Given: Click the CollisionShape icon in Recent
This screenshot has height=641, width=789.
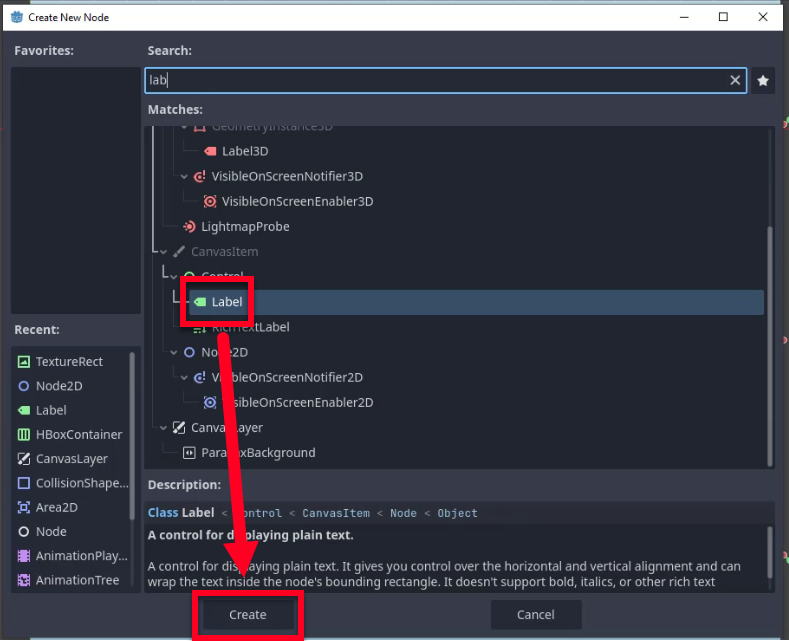Looking at the screenshot, I should 24,483.
